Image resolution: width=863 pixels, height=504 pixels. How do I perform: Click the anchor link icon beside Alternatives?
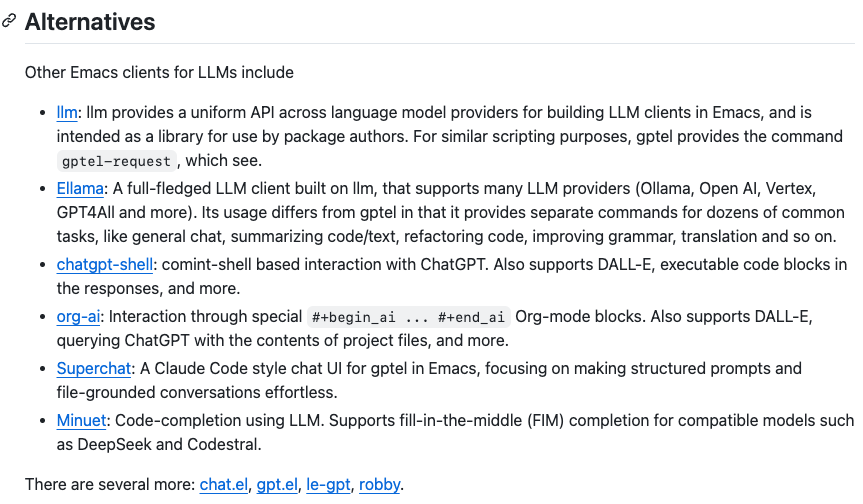coord(8,21)
